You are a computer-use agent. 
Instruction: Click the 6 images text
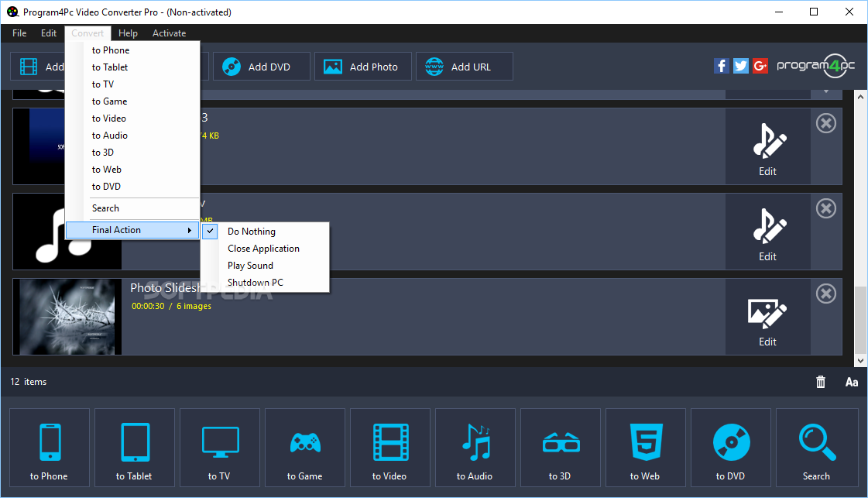(x=194, y=307)
